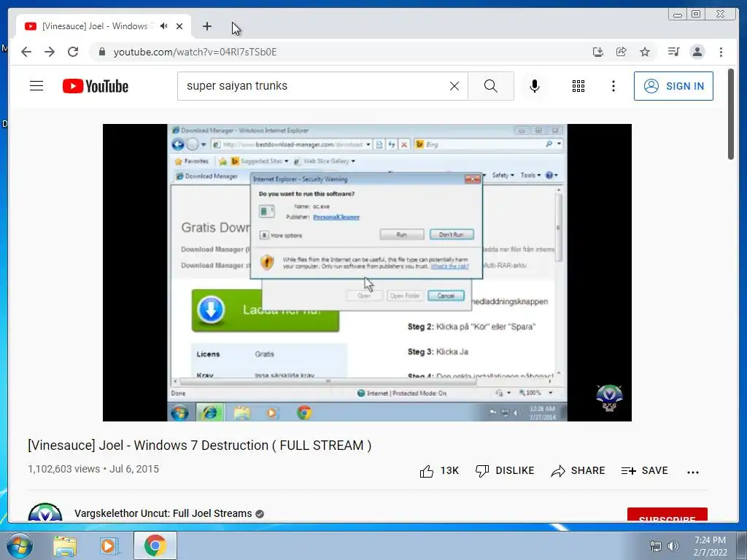
Task: Open the Chrome profile avatar
Action: coord(697,52)
